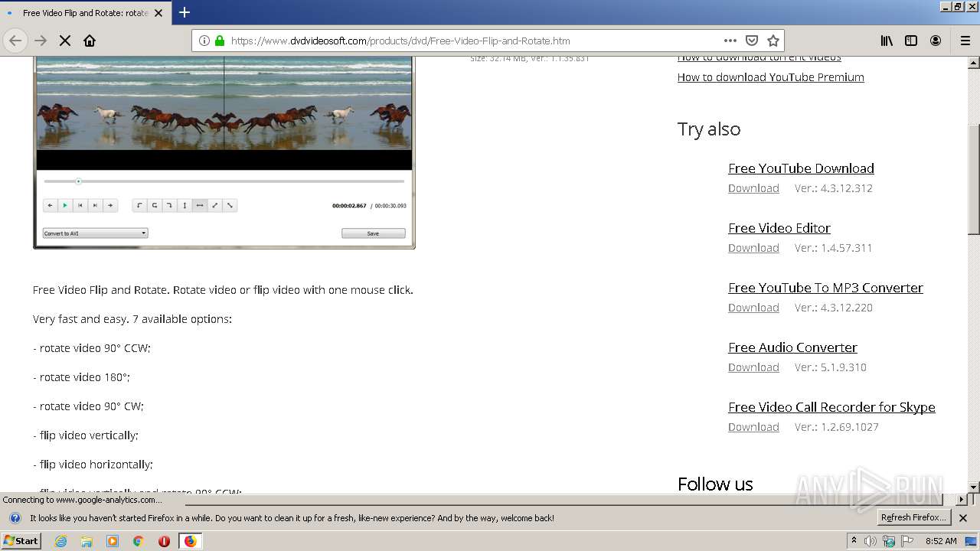
Task: Show the Firefox sidebars
Action: pyautogui.click(x=911, y=41)
